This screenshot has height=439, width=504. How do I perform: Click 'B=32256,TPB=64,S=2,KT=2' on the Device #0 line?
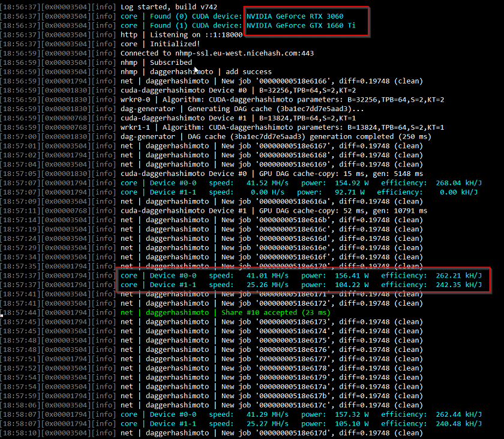pos(307,90)
